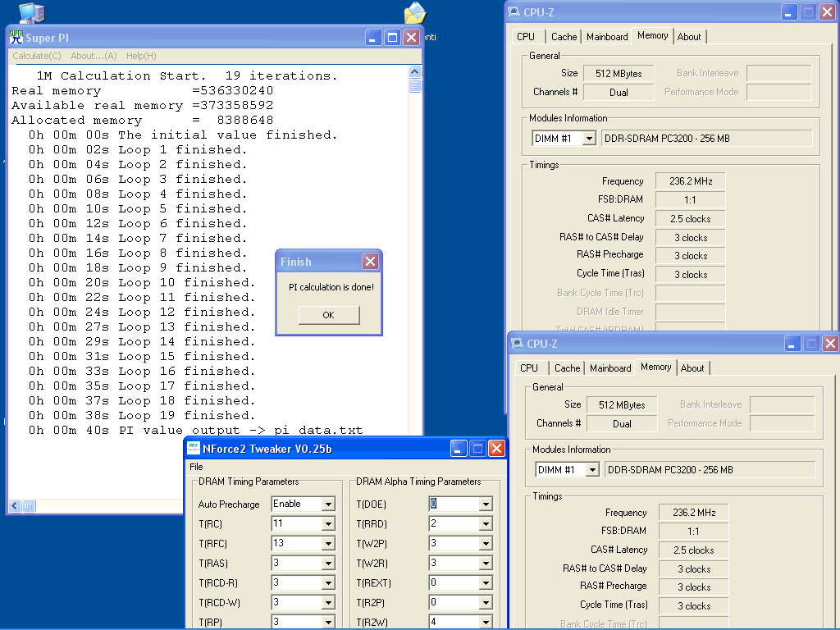Switch to the Mainboard tab in upper CPU-Z
The height and width of the screenshot is (630, 840).
[x=607, y=36]
